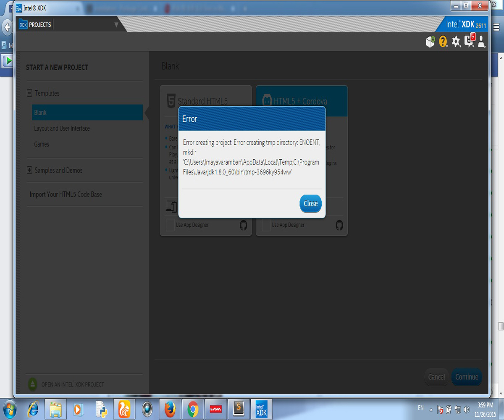Screen dimensions: 504x420
Task: Click Import Your HTML5 Code Base
Action: click(x=66, y=194)
